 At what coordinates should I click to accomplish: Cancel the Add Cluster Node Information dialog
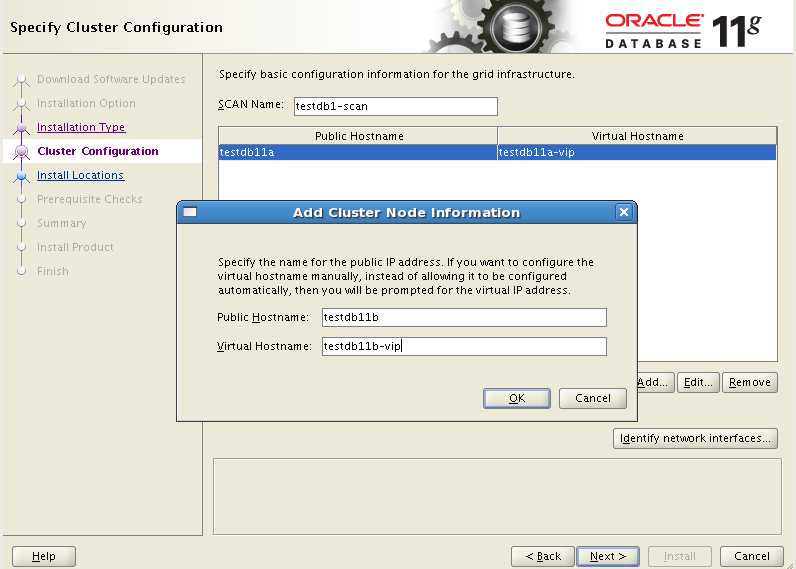(592, 398)
